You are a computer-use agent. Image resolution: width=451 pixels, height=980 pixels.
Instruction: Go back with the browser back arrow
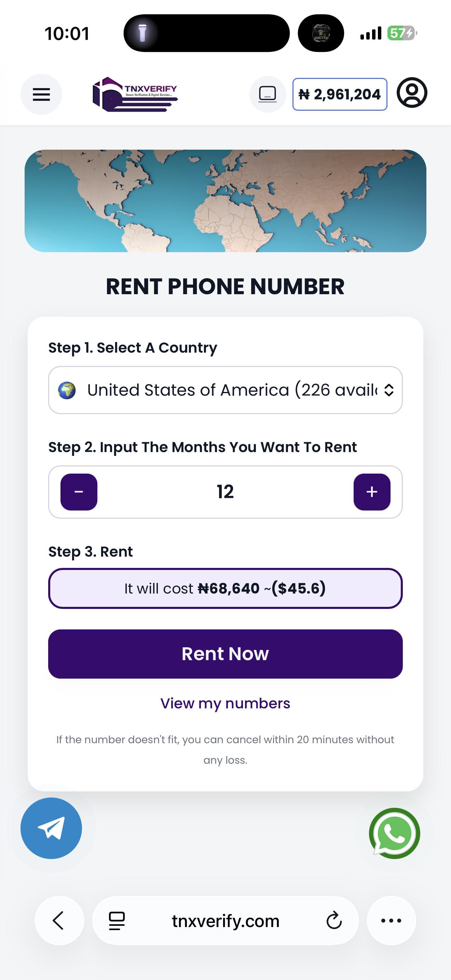(x=59, y=920)
